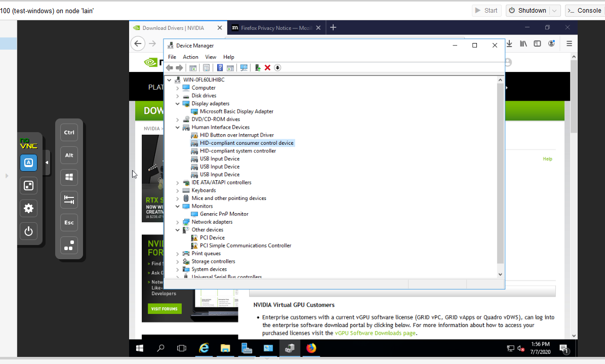Click Show/Hide Console Tree toolbar icon
Viewport: 605px width, 364px height.
(x=193, y=68)
